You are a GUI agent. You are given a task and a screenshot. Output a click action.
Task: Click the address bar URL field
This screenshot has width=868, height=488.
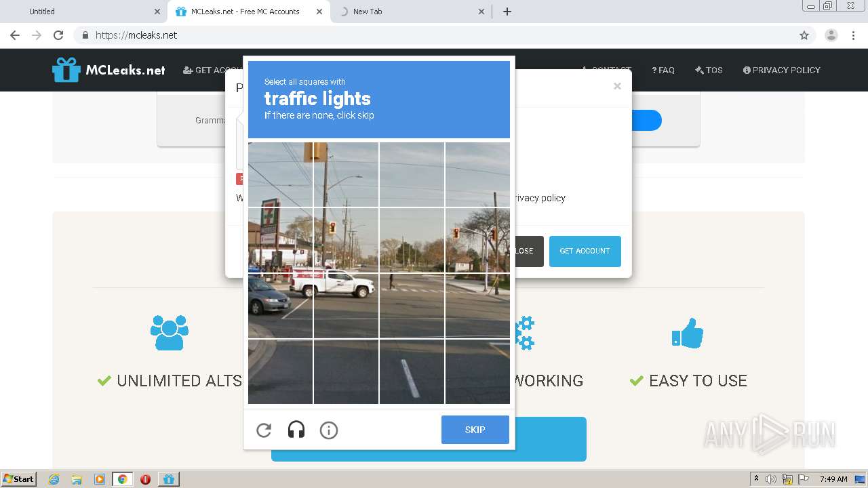(444, 35)
